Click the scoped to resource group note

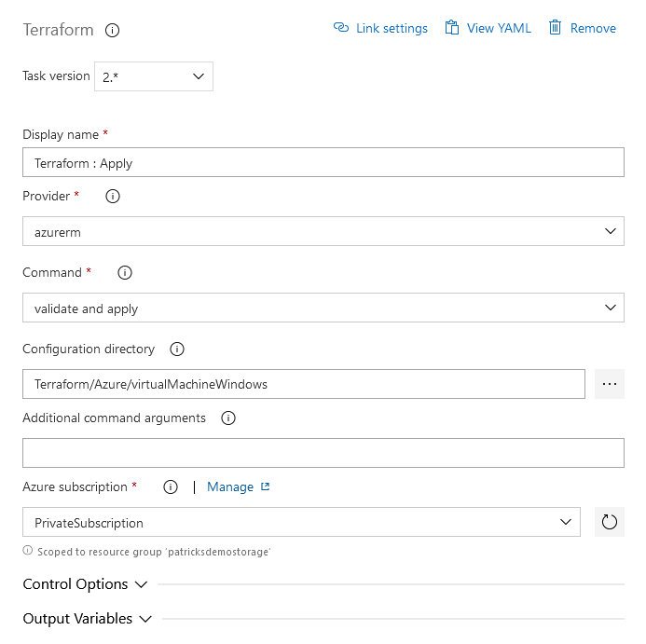click(x=154, y=552)
